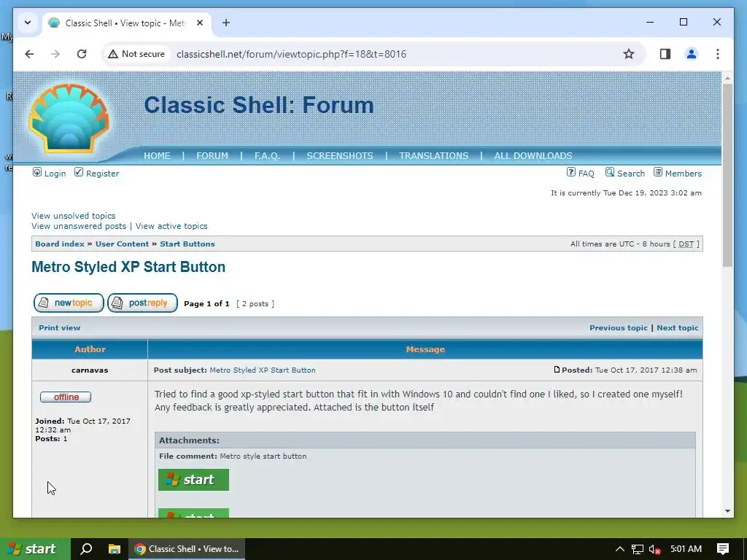Image resolution: width=747 pixels, height=560 pixels.
Task: Click the DST abbreviation text
Action: [x=686, y=244]
